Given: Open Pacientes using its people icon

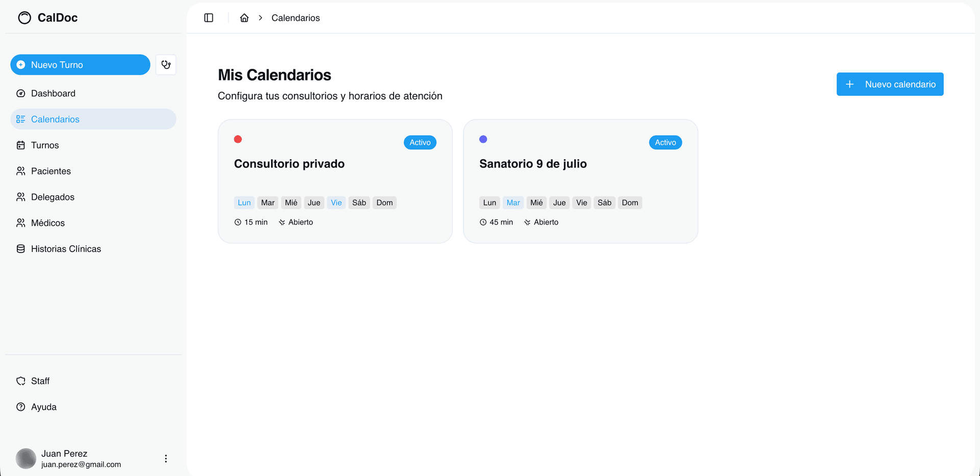Looking at the screenshot, I should click(x=20, y=171).
